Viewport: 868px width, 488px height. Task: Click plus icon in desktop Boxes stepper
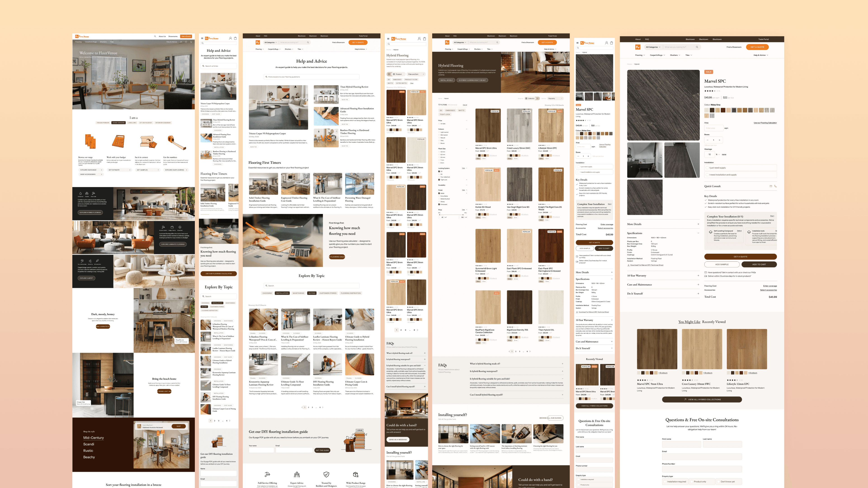tap(719, 140)
